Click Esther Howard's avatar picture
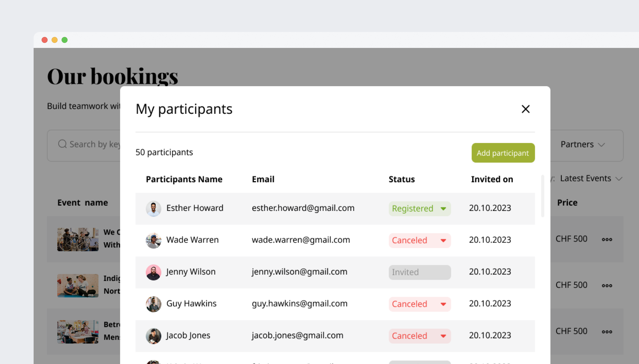Viewport: 639px width, 364px height. pyautogui.click(x=153, y=209)
